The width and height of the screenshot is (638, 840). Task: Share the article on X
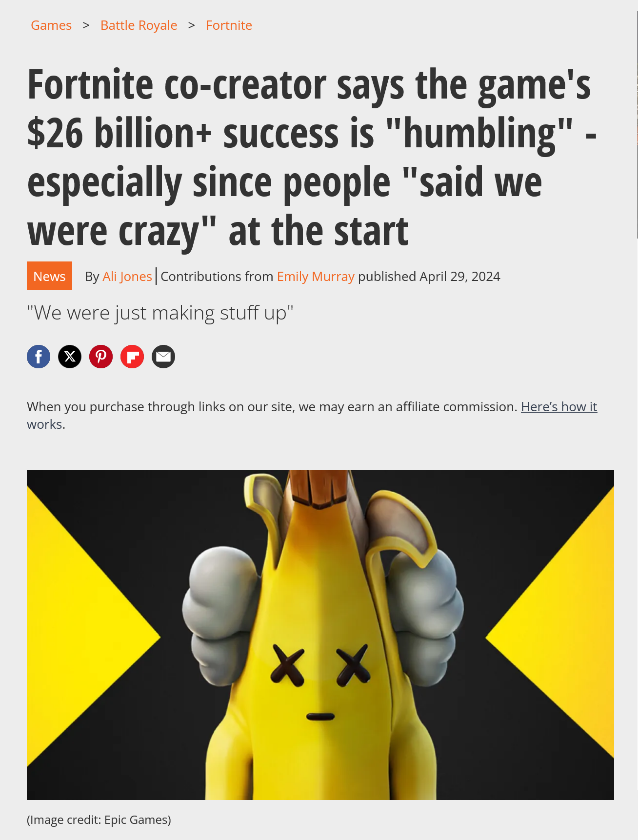pos(70,357)
